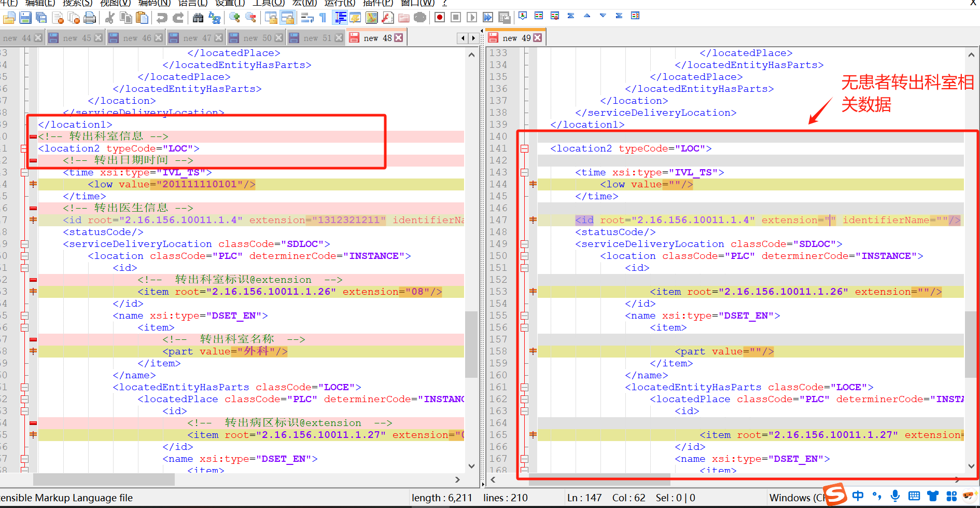Viewport: 980px width, 508px height.
Task: Open the 插件(P) plugins menu
Action: click(377, 3)
